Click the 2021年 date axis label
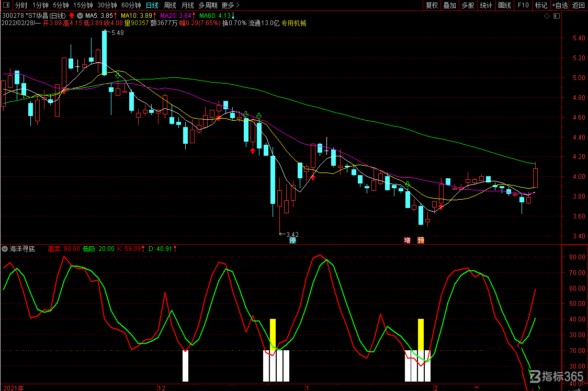 [14, 388]
